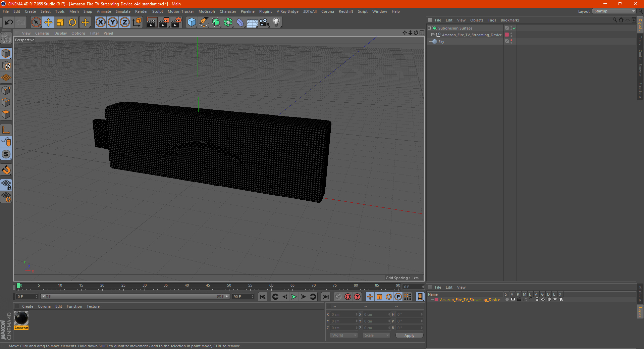Click the timeline range slider bar

pyautogui.click(x=135, y=296)
